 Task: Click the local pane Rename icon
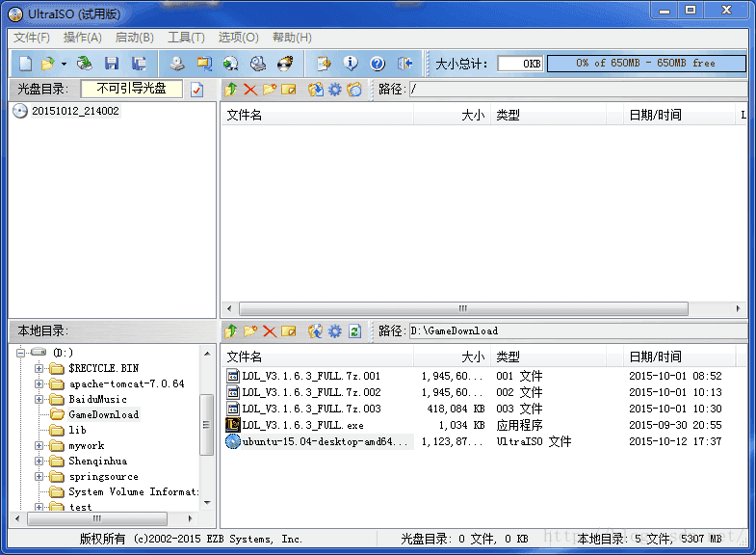coord(289,331)
